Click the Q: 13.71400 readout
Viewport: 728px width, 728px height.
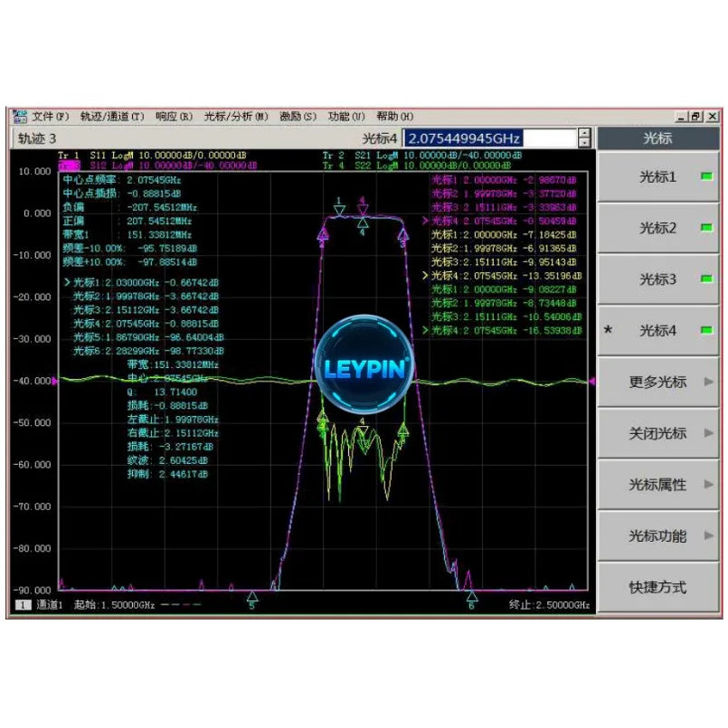pos(162,392)
